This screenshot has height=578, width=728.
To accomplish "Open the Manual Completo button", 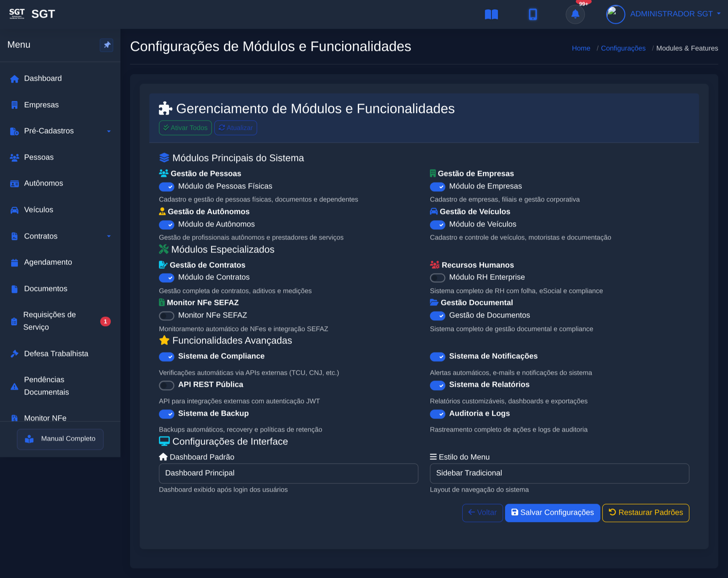I will click(60, 439).
